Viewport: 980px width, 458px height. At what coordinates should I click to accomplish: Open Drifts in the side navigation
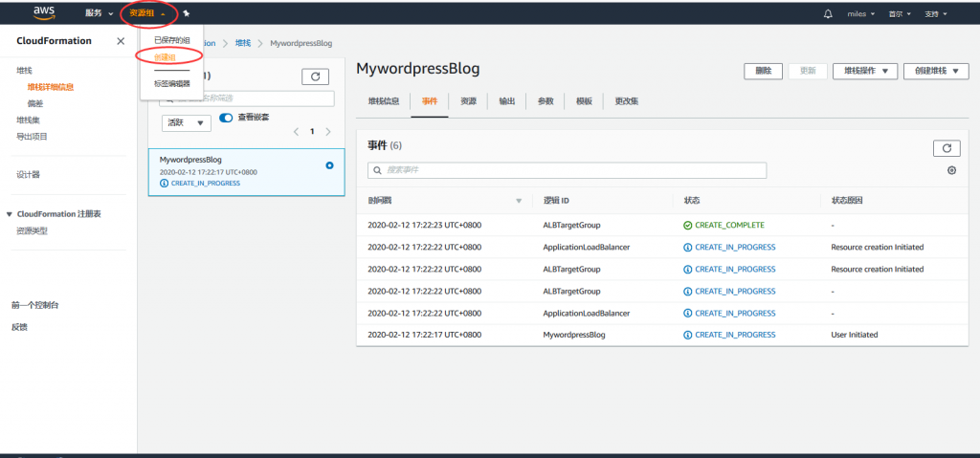[35, 103]
